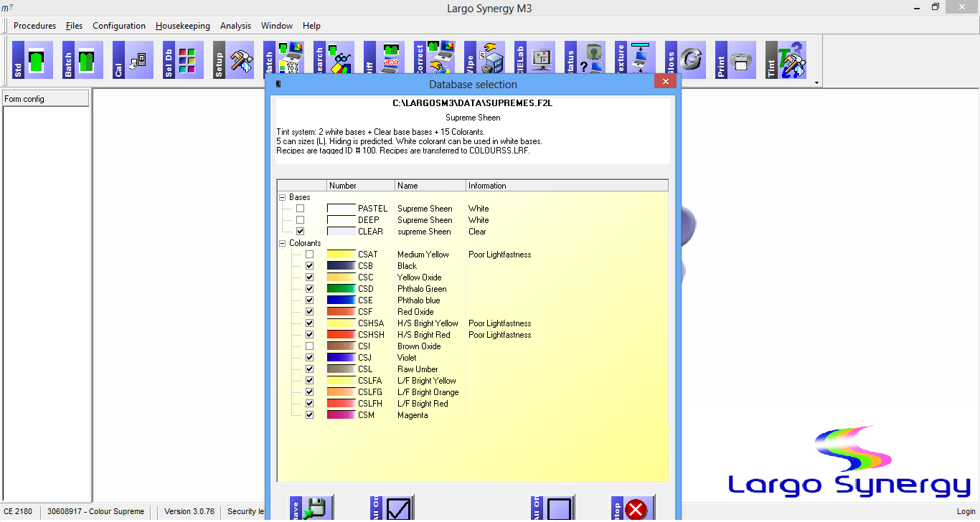Open the Batch measurement tool
This screenshot has width=980, height=522.
(x=78, y=60)
